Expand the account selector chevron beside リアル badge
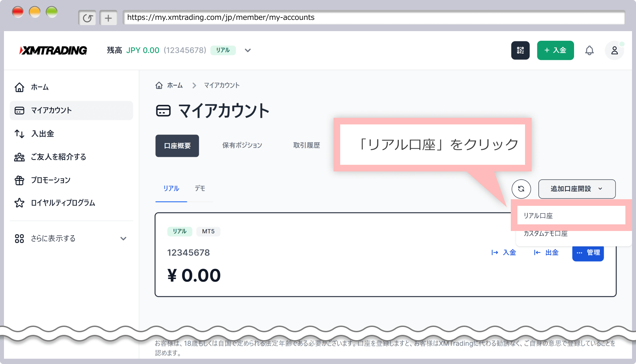The width and height of the screenshot is (636, 364). pyautogui.click(x=248, y=50)
